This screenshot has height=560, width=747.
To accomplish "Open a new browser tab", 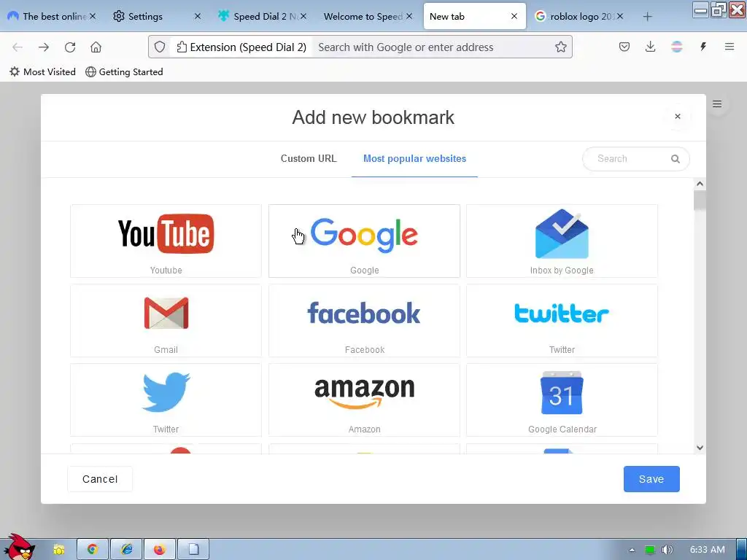I will [x=647, y=17].
